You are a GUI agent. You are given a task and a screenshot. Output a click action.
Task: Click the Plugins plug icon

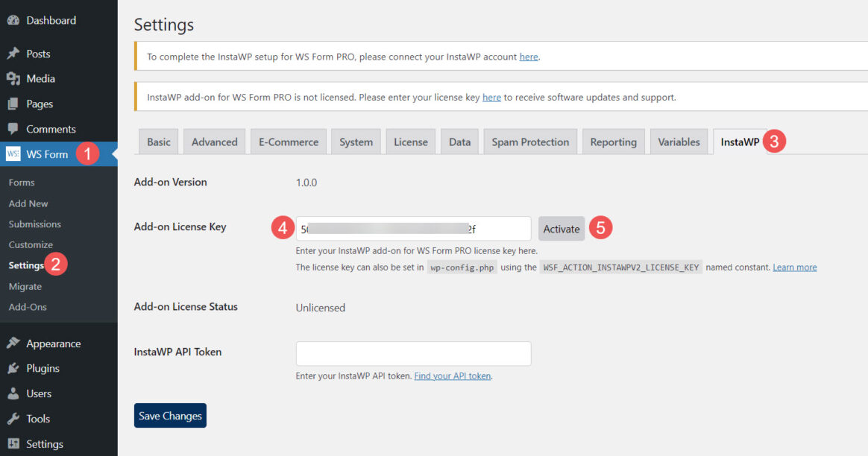tap(13, 368)
